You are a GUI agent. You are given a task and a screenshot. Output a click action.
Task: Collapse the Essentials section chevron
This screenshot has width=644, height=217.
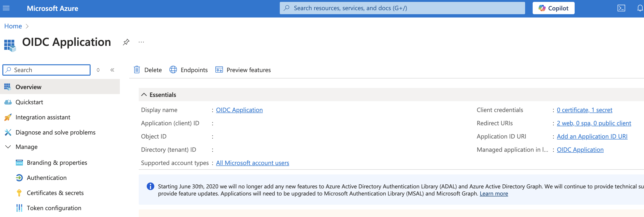(x=144, y=95)
